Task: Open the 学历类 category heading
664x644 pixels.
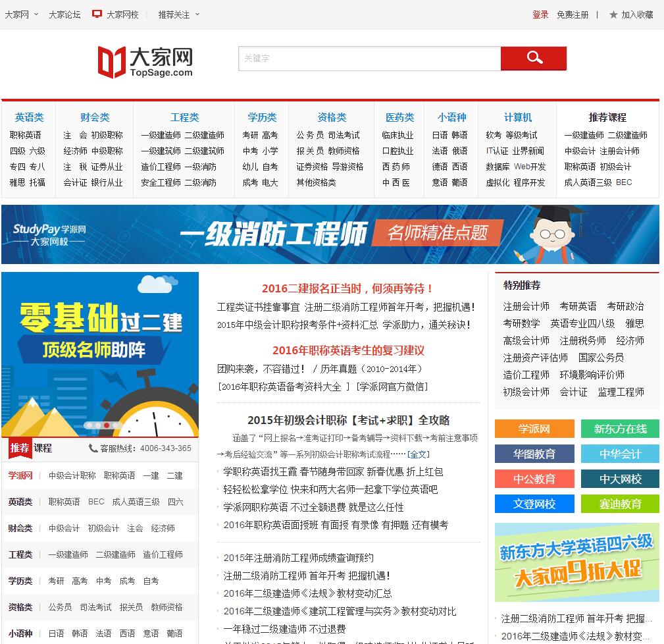Action: [x=262, y=117]
